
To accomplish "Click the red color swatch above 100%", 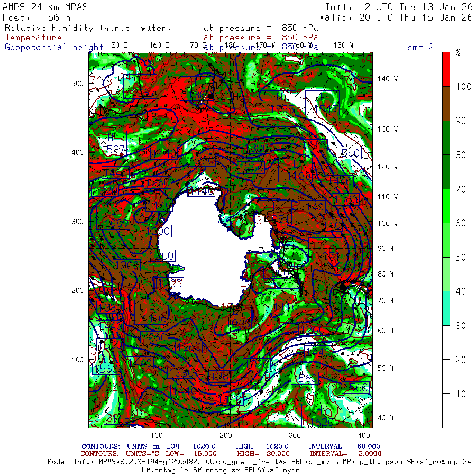I will (x=446, y=69).
